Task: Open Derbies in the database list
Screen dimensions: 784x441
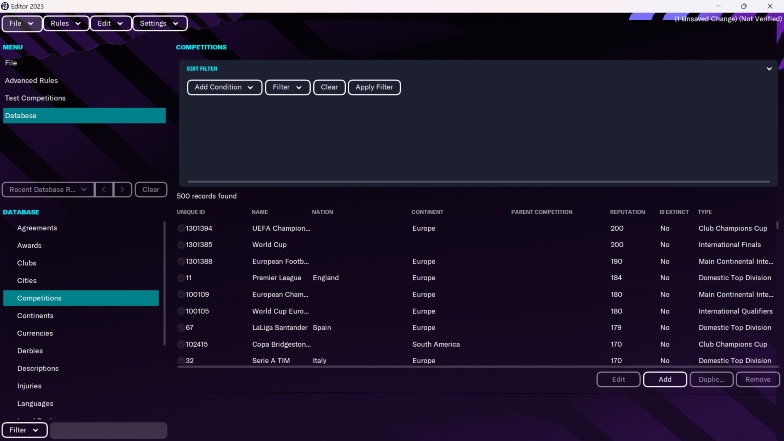Action: [81, 350]
